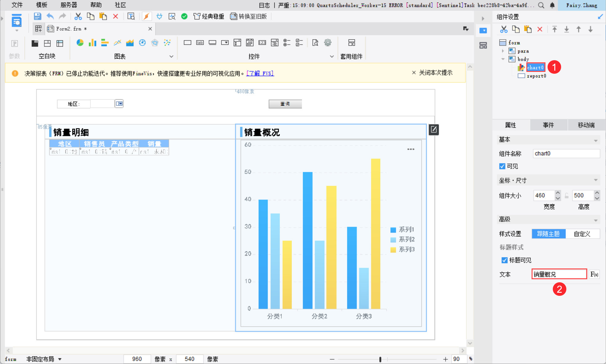Insert a scatter chart component

(167, 43)
